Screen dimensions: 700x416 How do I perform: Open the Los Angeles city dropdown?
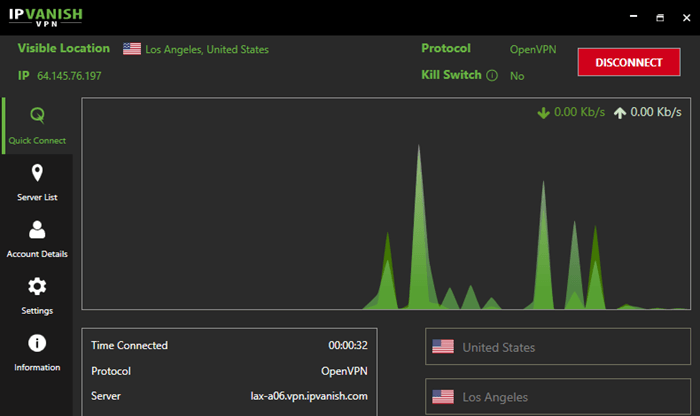[558, 396]
